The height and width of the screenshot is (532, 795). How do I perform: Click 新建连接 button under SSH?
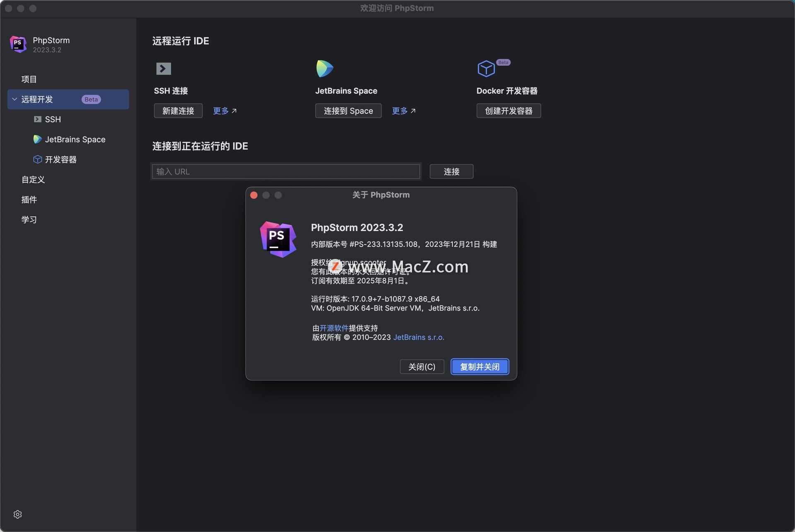tap(178, 111)
